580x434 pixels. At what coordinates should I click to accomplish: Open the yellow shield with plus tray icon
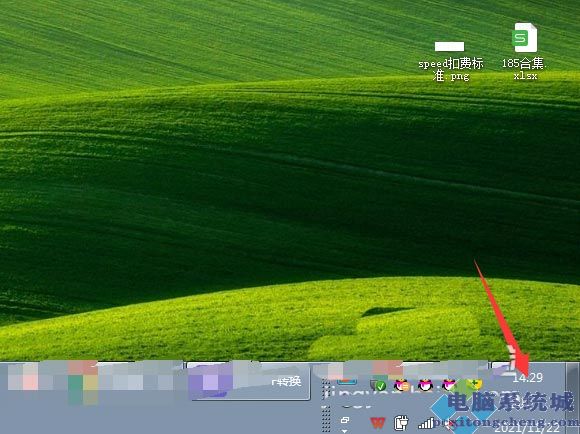point(474,385)
